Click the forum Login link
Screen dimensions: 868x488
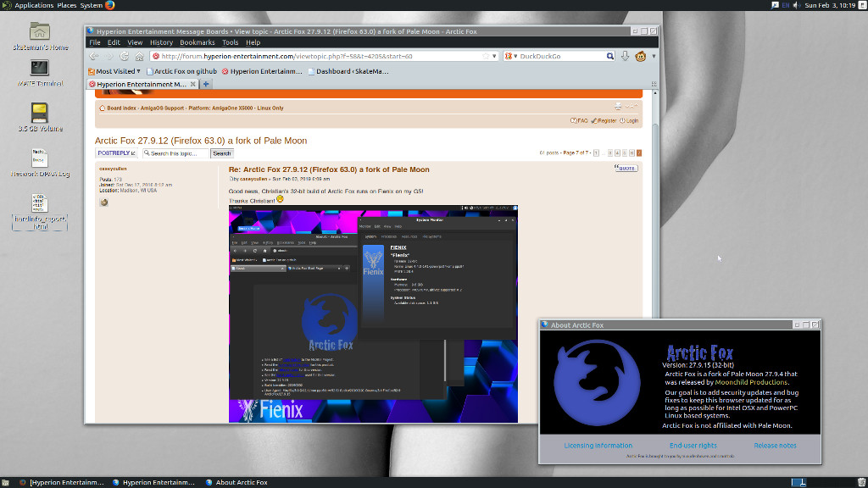tap(629, 120)
